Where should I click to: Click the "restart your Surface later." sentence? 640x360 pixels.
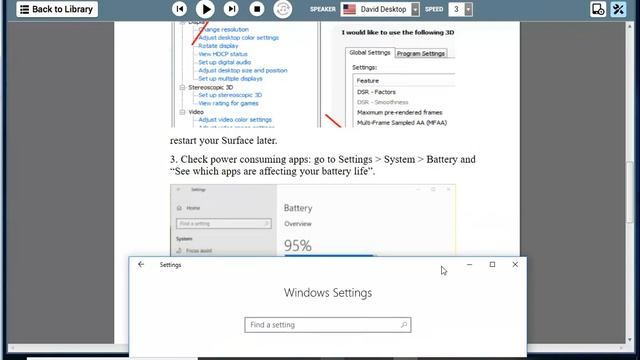[x=224, y=140]
